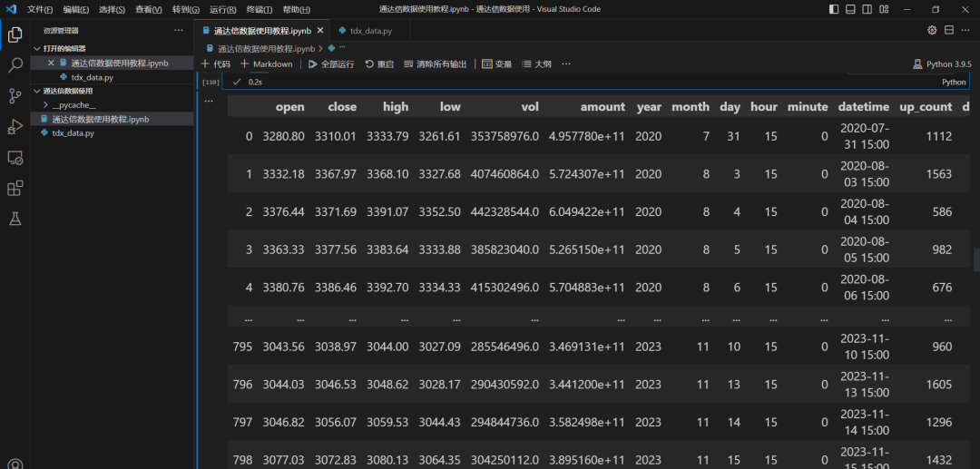Viewport: 980px width, 469px height.
Task: Open tdx_data.py in open editors list
Action: coord(92,77)
